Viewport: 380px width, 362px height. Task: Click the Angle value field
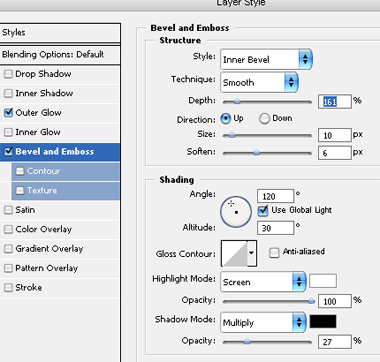tap(276, 196)
